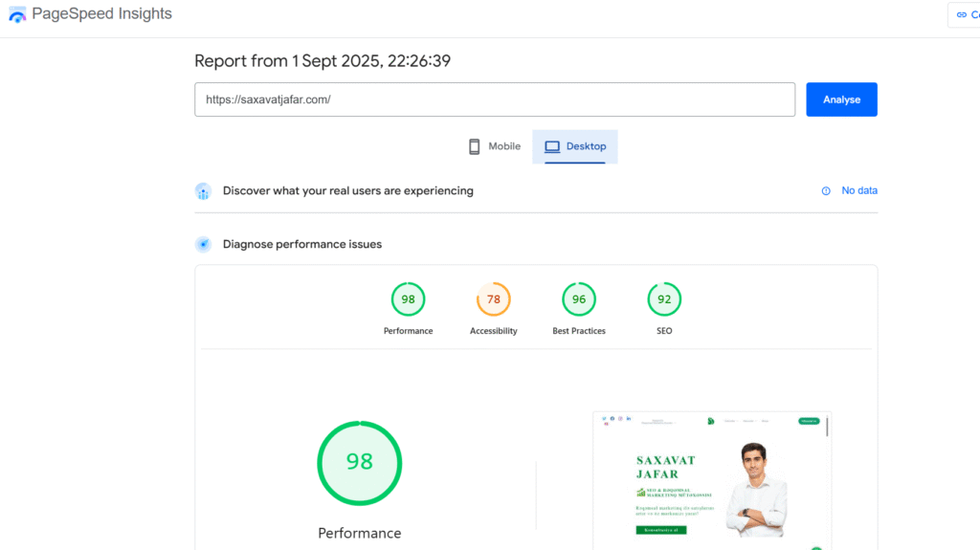Click the info icon beside No data
The width and height of the screenshot is (980, 550).
click(x=826, y=191)
